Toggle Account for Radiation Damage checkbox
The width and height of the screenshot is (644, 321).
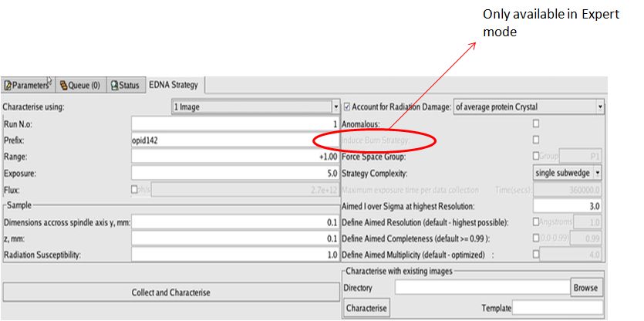point(347,106)
